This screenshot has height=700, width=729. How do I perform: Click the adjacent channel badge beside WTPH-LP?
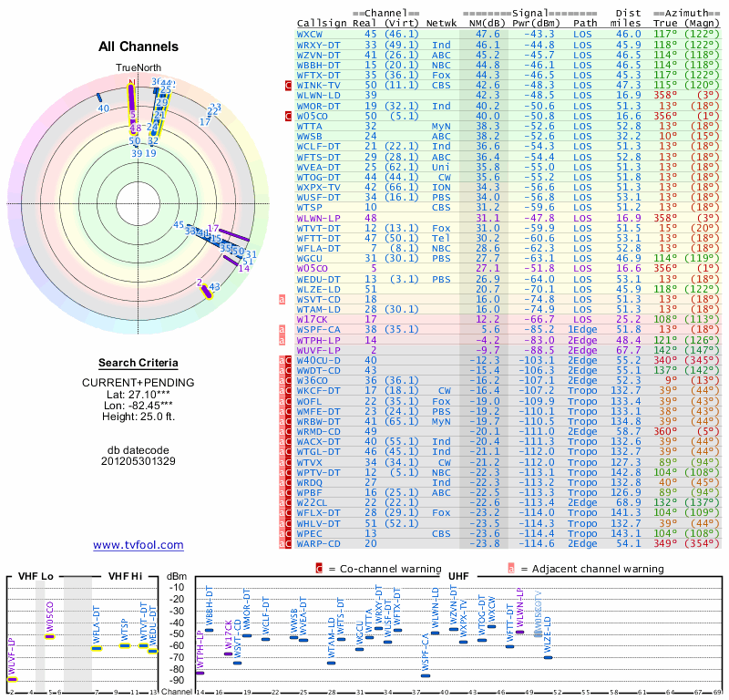click(x=282, y=341)
